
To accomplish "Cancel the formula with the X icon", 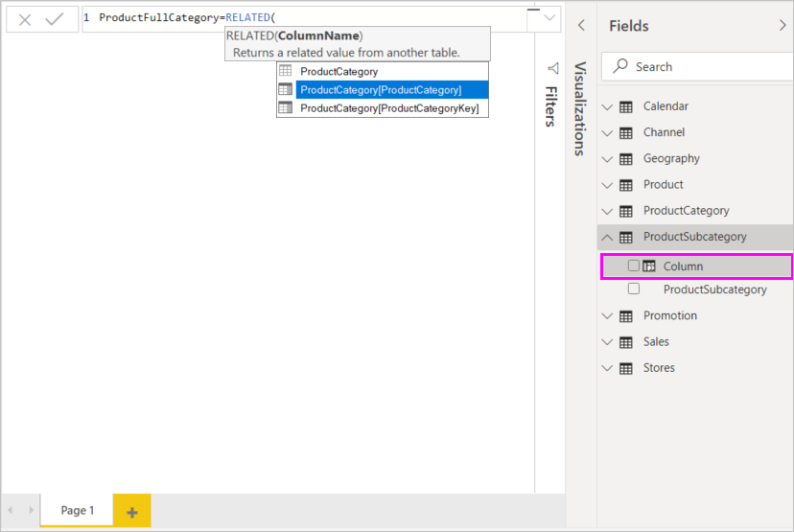I will (x=24, y=20).
